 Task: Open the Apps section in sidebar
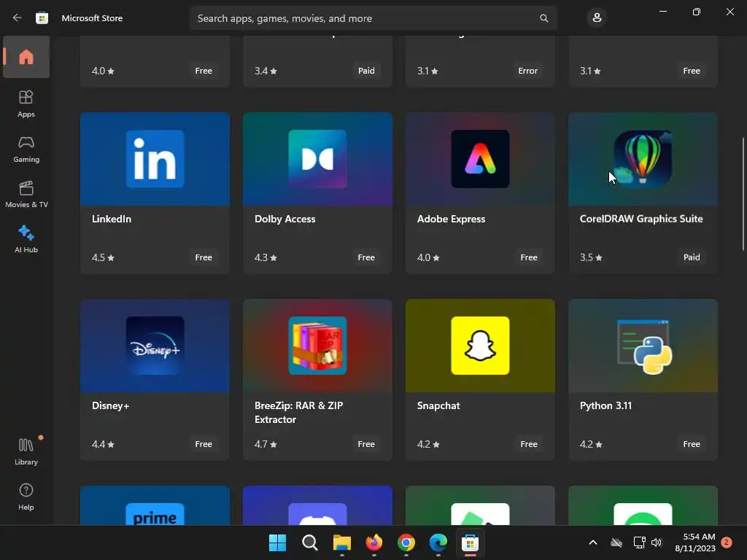coord(26,104)
